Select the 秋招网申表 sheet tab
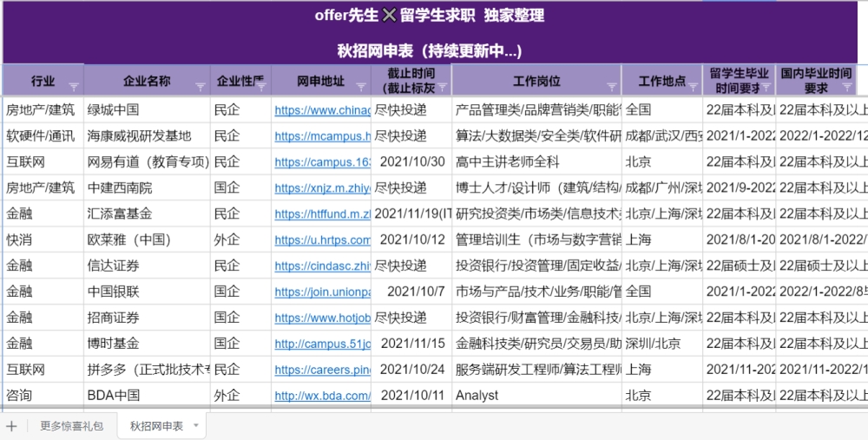This screenshot has height=440, width=868. (156, 426)
